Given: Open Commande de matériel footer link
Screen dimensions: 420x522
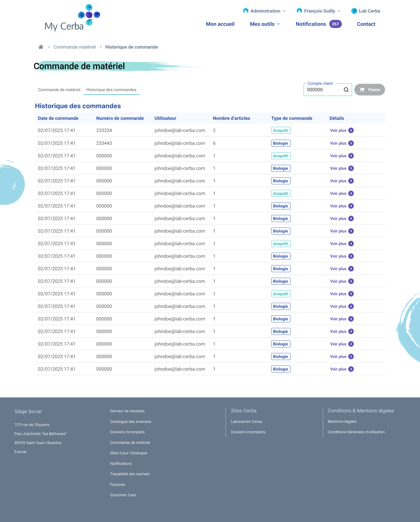Looking at the screenshot, I should click(130, 442).
